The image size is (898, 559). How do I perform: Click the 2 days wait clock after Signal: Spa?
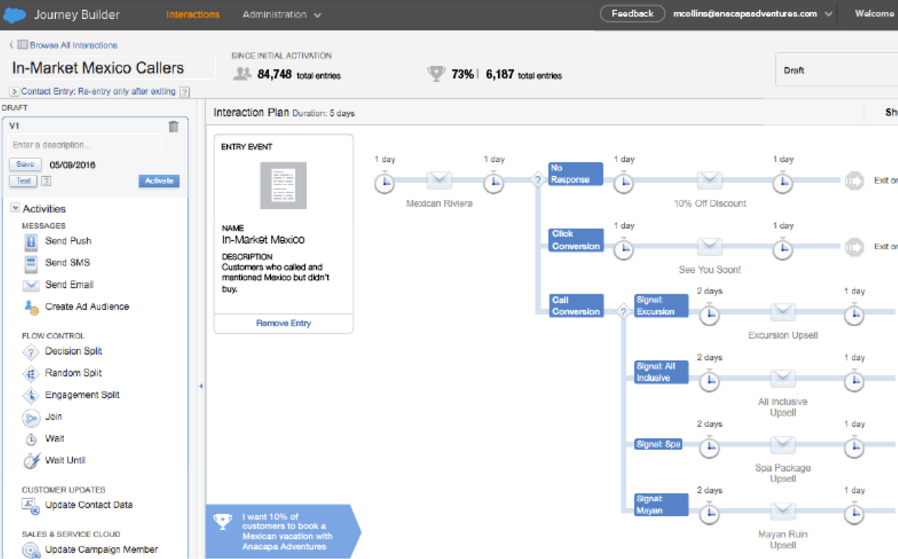click(x=710, y=447)
